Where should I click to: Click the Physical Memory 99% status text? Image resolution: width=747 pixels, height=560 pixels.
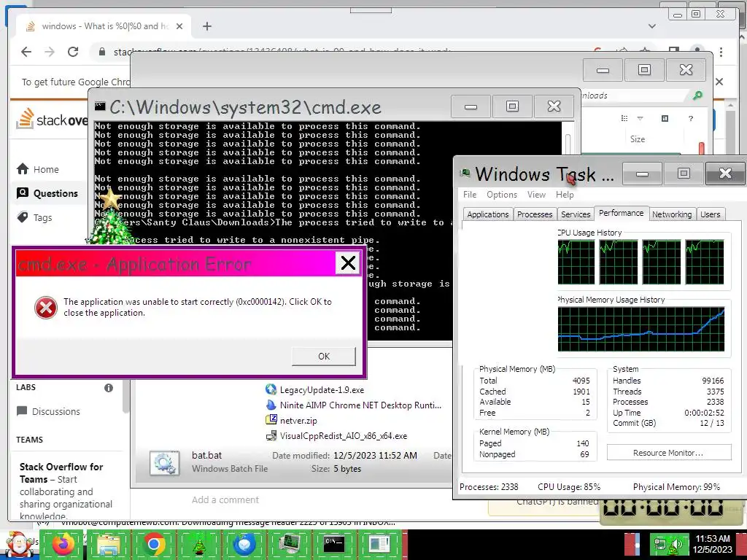[676, 486]
